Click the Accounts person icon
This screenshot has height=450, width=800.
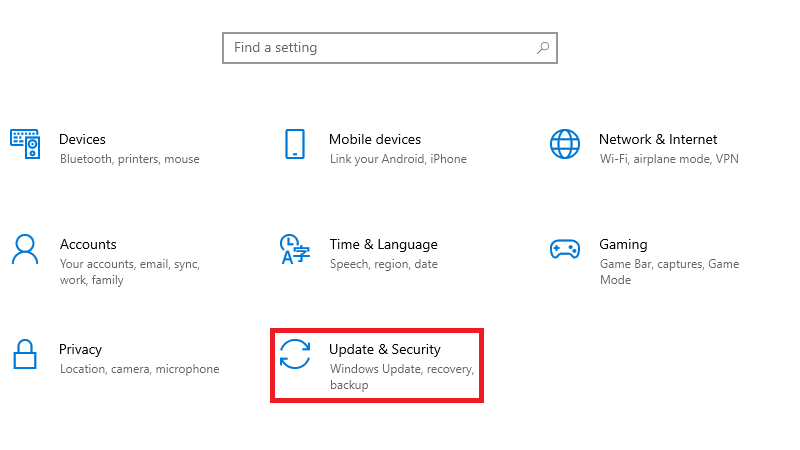click(25, 249)
